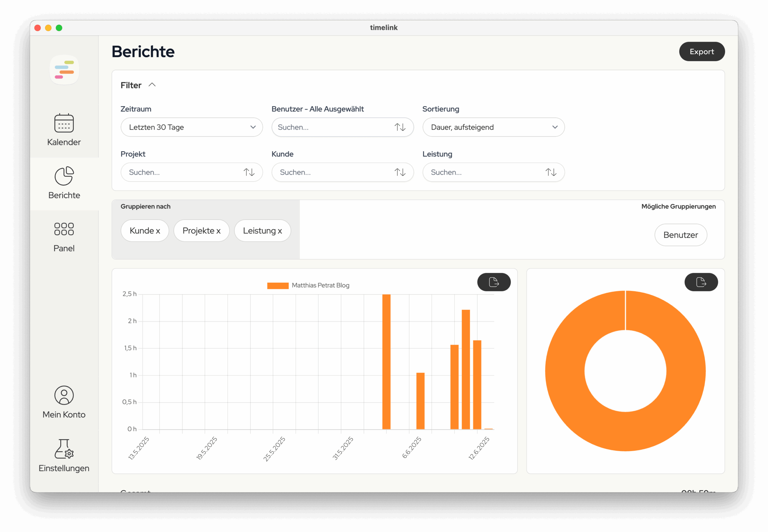Open Mein Konto profile icon

(x=64, y=395)
